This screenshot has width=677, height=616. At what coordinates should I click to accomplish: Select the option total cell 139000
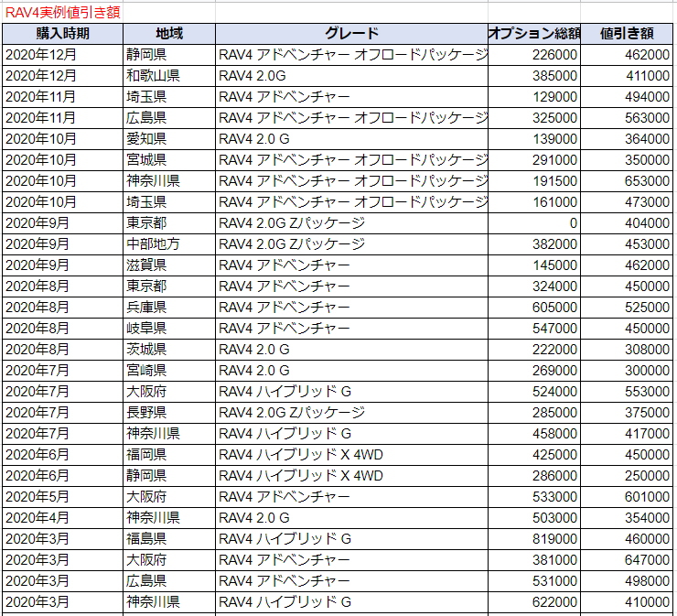(x=534, y=139)
